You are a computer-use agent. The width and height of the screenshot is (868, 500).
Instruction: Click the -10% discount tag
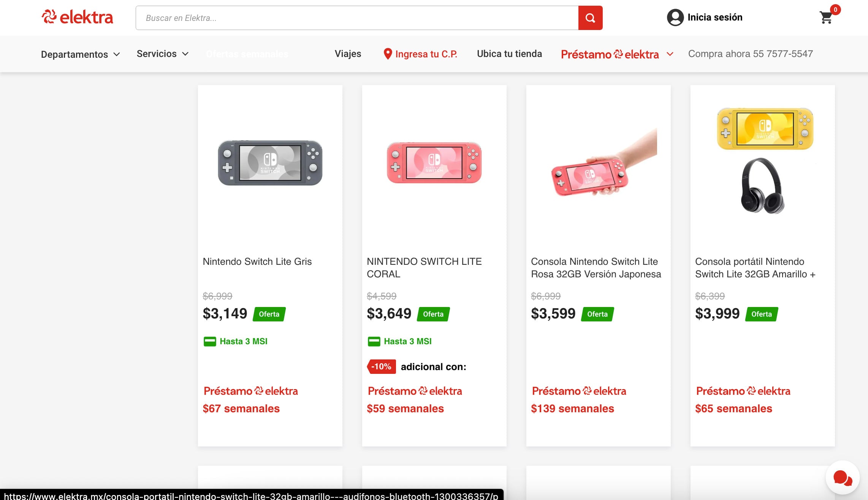click(x=381, y=367)
